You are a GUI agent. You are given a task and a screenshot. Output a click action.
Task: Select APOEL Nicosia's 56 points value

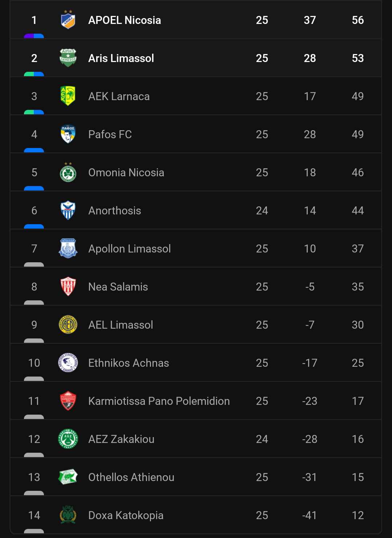(358, 20)
